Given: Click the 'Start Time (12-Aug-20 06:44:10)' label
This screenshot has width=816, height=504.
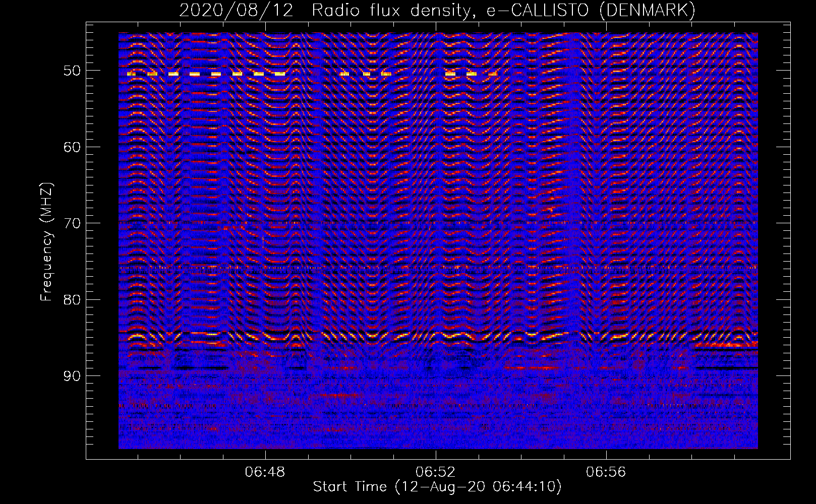Looking at the screenshot, I should [x=437, y=487].
